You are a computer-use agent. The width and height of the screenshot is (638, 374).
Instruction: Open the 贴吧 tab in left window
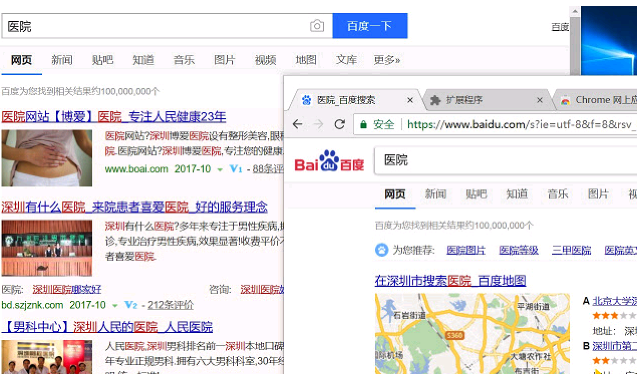tap(103, 60)
